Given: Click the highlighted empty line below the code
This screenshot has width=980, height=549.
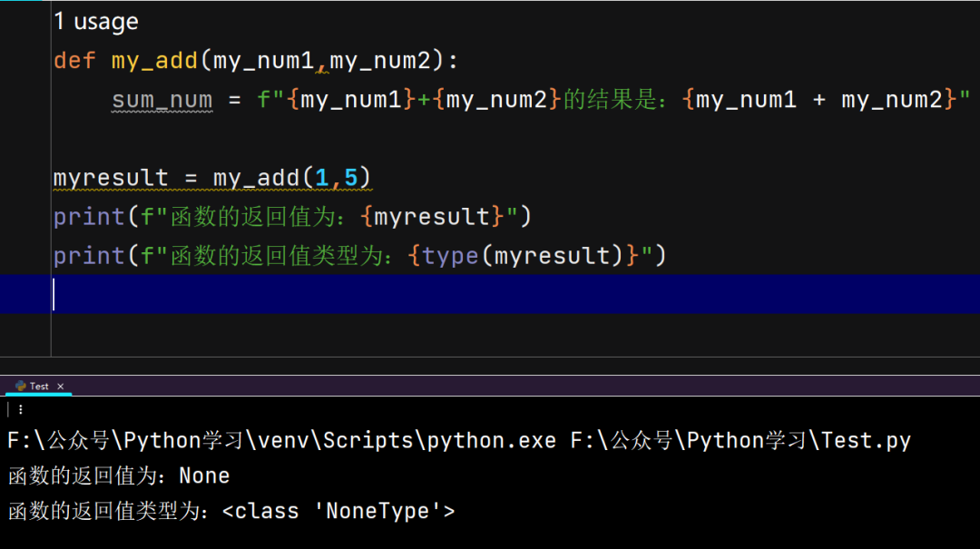Looking at the screenshot, I should pyautogui.click(x=272, y=294).
